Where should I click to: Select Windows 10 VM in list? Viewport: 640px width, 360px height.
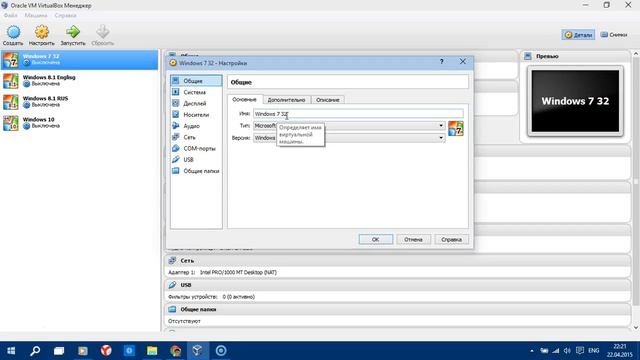pos(79,123)
